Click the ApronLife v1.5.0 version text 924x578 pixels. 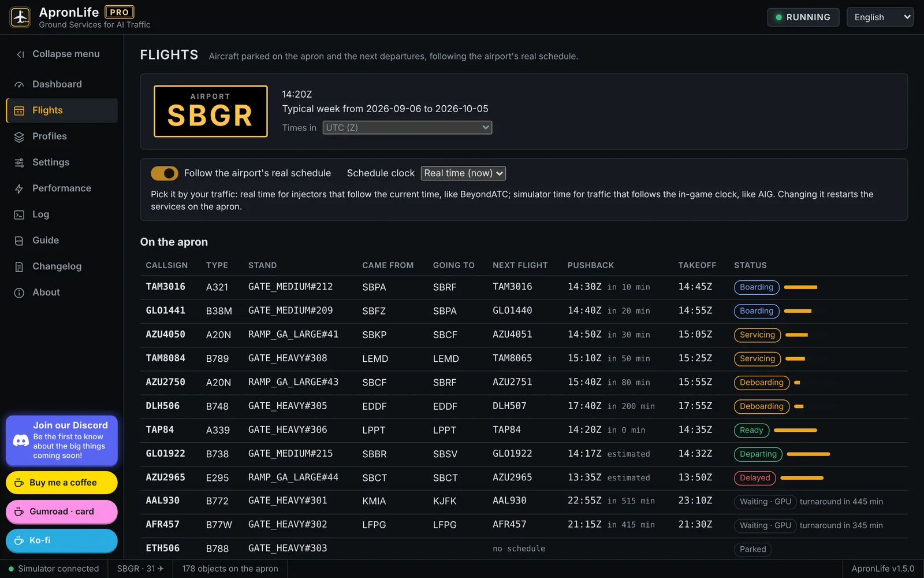882,569
